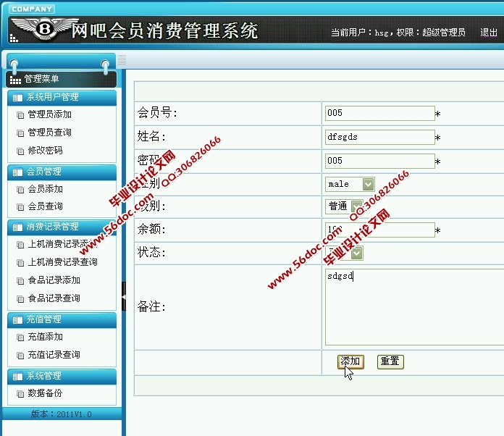This screenshot has width=504, height=436.
Task: Open 会员添加 in the menu
Action: click(x=45, y=189)
